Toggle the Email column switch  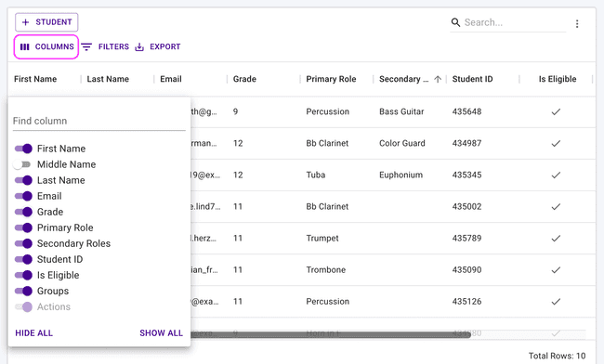(23, 196)
